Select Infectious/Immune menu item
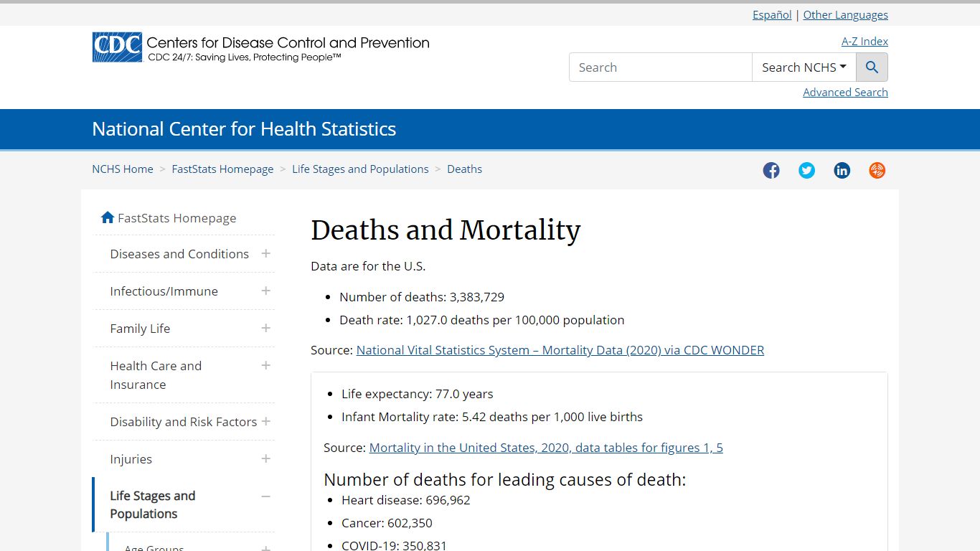The width and height of the screenshot is (980, 551). pyautogui.click(x=164, y=291)
